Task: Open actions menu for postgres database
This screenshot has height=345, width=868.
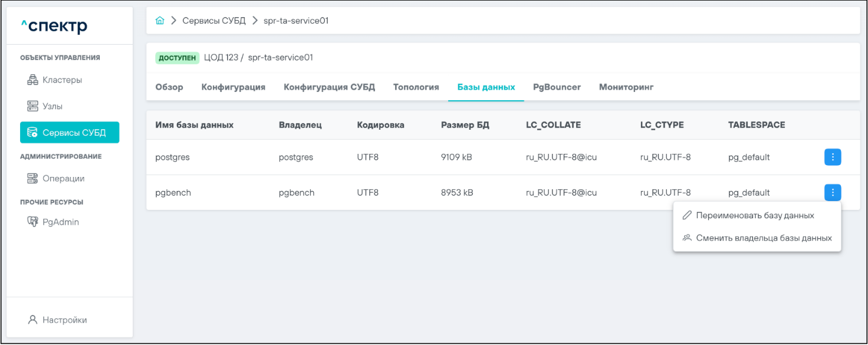Action: click(x=832, y=157)
